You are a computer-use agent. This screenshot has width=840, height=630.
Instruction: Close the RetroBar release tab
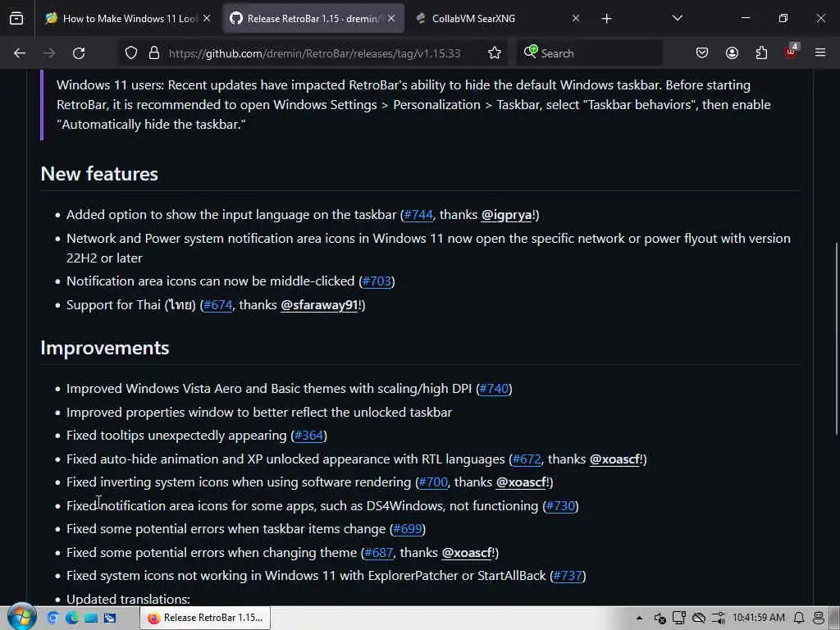coord(391,18)
